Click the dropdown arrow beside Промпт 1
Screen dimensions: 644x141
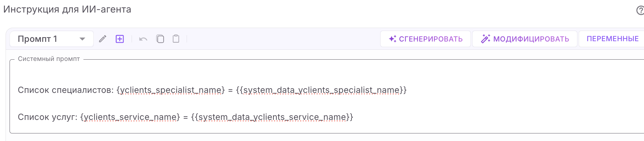coord(82,39)
